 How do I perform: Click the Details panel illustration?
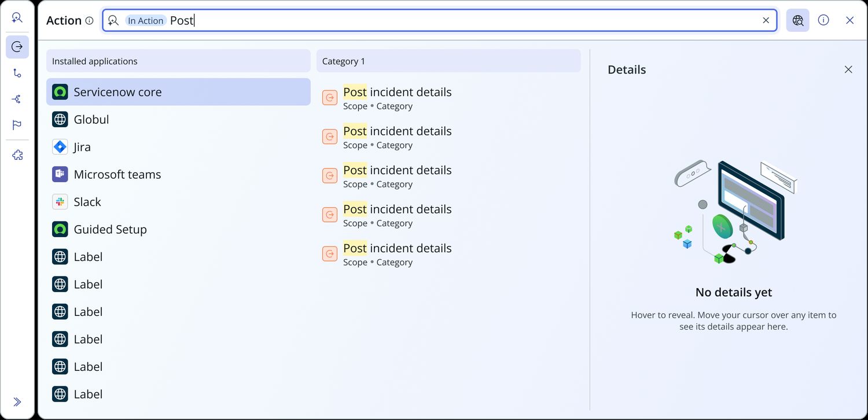coord(735,212)
